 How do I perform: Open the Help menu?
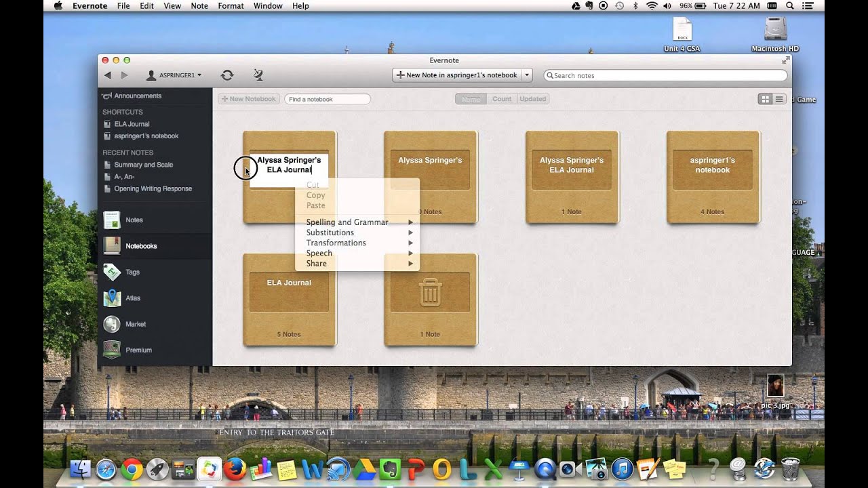pyautogui.click(x=300, y=5)
